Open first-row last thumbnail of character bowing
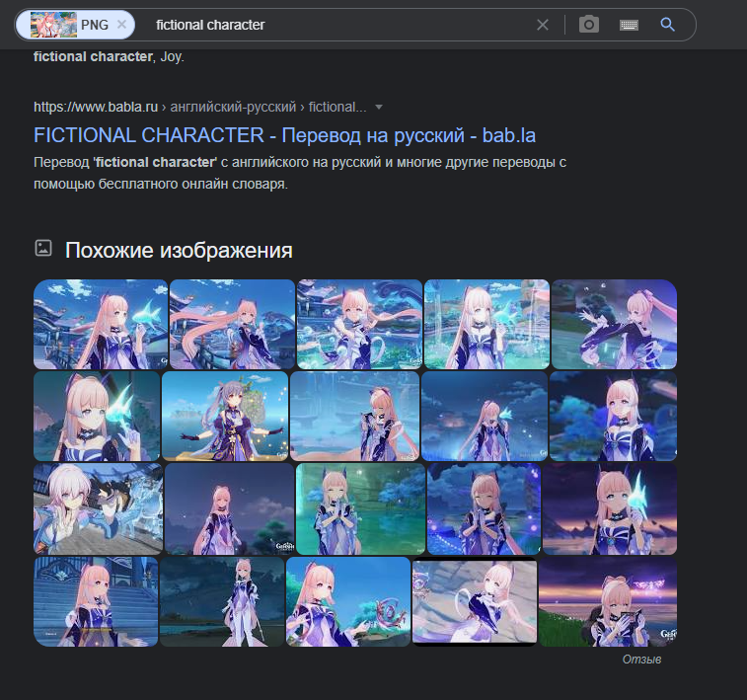 click(x=614, y=324)
